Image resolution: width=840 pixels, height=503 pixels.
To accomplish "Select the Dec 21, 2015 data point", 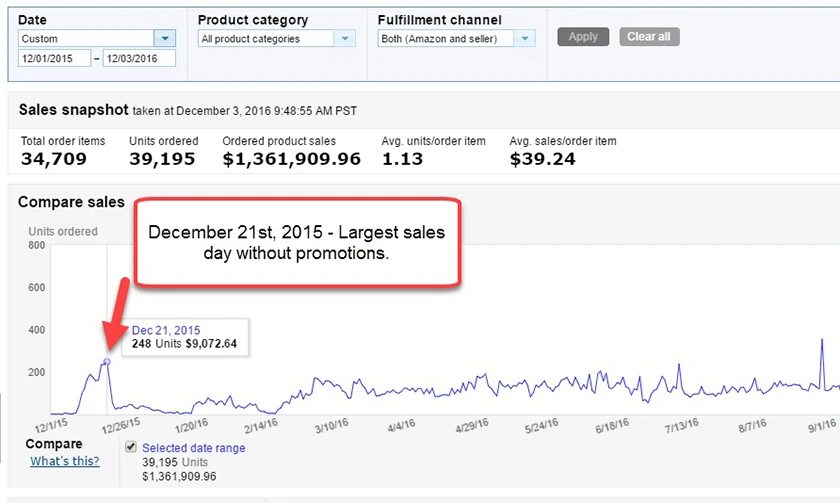I will coord(107,362).
